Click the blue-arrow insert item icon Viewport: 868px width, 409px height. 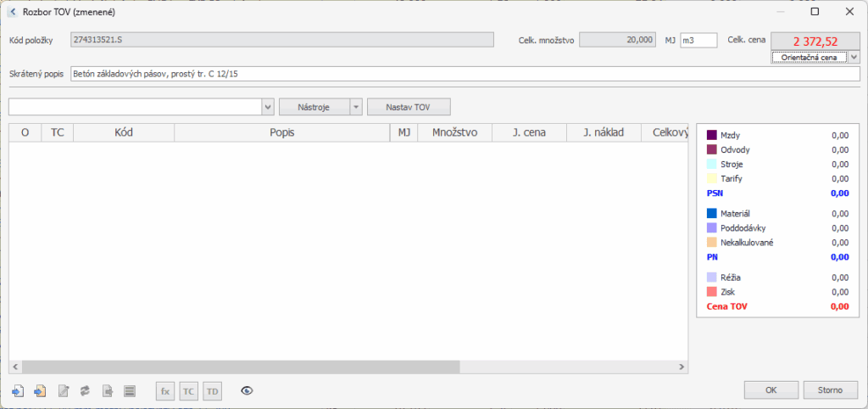[x=18, y=390]
